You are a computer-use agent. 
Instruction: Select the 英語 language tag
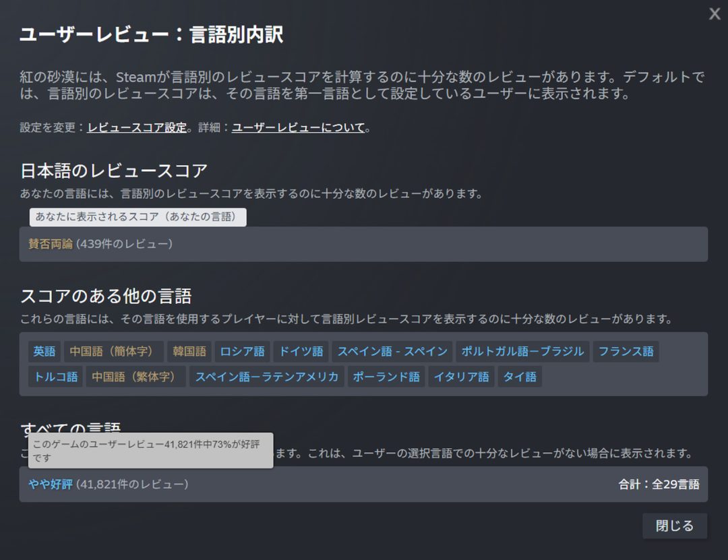(44, 352)
